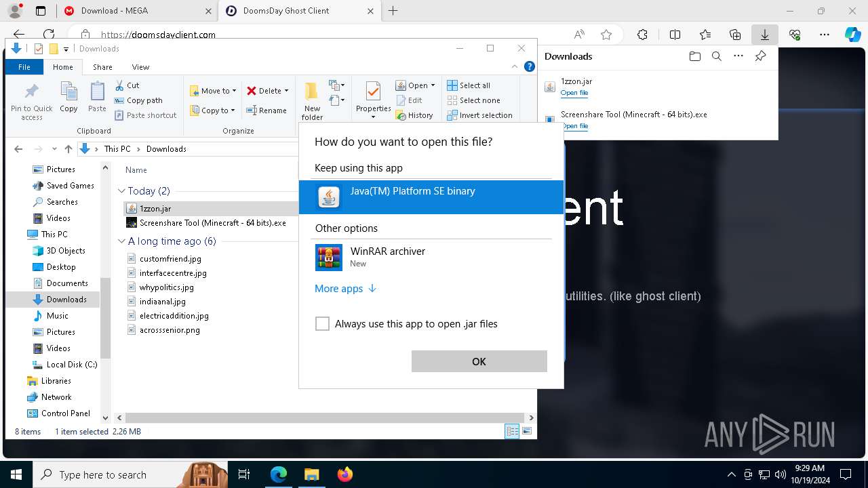The width and height of the screenshot is (868, 488).
Task: Click the Paste ribbon icon
Action: (x=97, y=97)
